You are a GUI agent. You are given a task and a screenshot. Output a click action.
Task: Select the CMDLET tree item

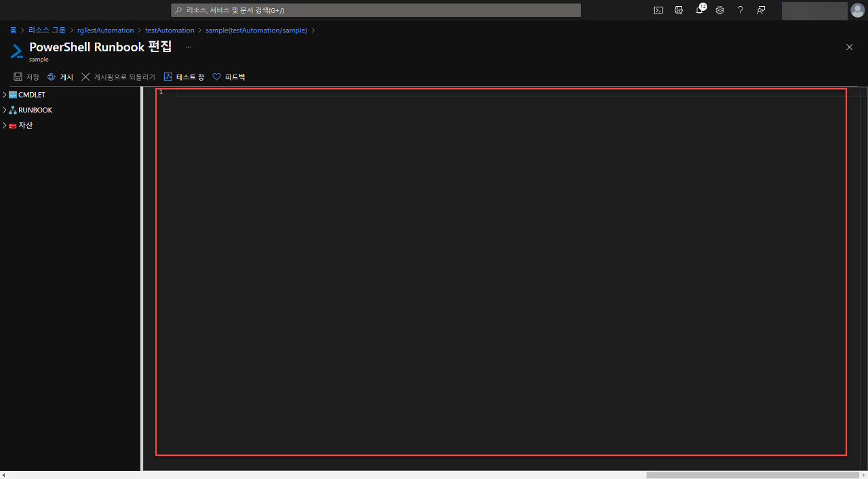(x=32, y=95)
